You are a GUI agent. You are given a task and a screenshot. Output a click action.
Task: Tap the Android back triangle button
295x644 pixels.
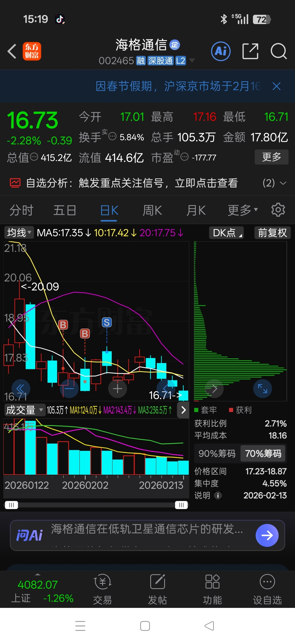click(209, 626)
